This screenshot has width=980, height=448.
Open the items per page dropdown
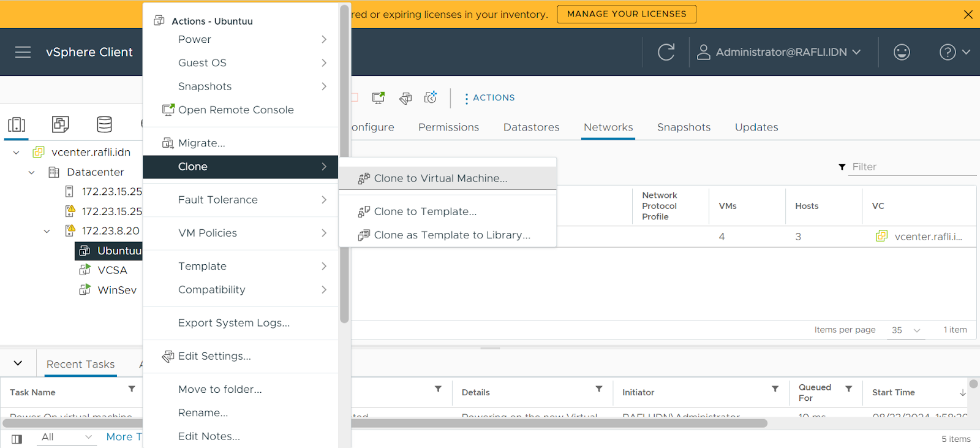click(x=907, y=330)
